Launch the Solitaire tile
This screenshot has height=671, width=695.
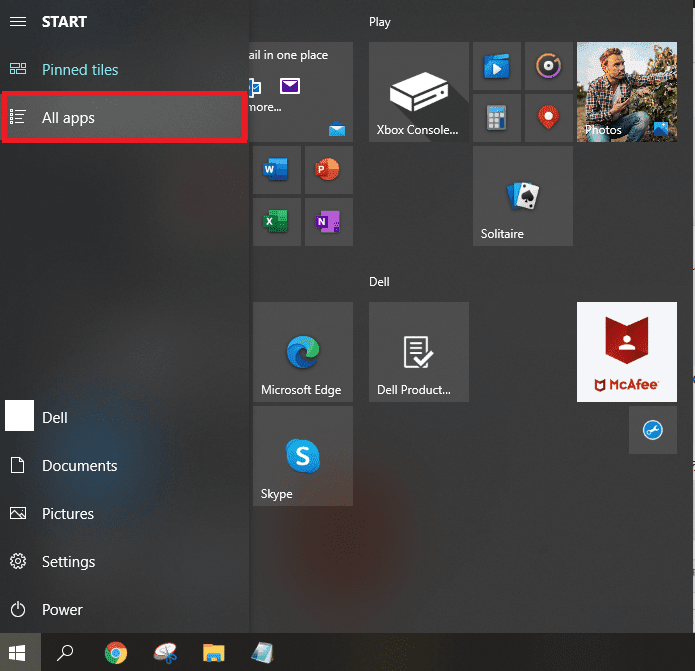coord(523,196)
